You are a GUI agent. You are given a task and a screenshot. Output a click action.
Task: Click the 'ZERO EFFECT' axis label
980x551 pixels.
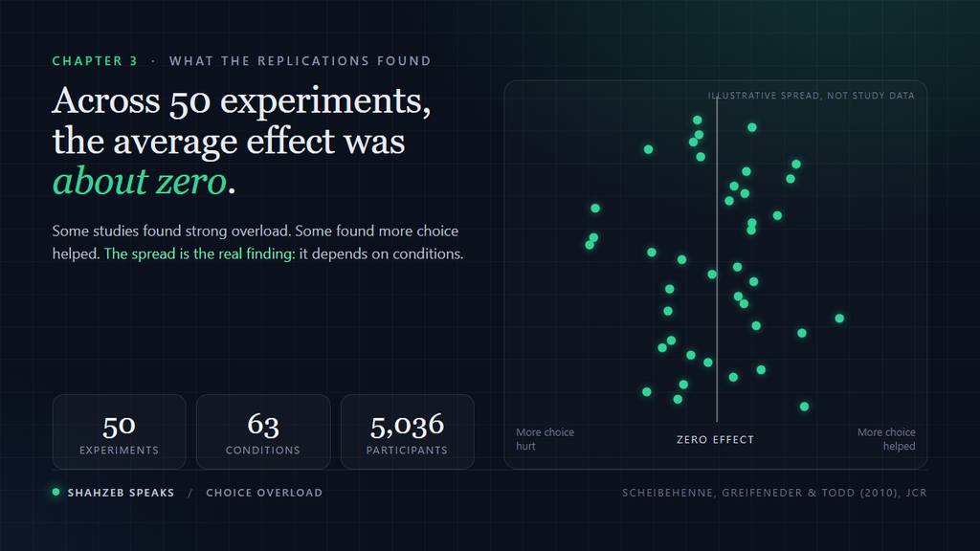coord(716,440)
